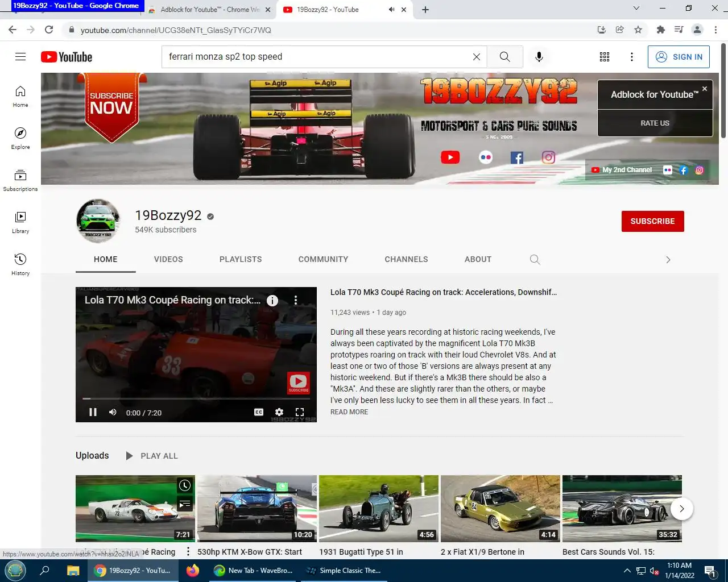The image size is (728, 582).
Task: Click the video progress bar
Action: tap(196, 398)
